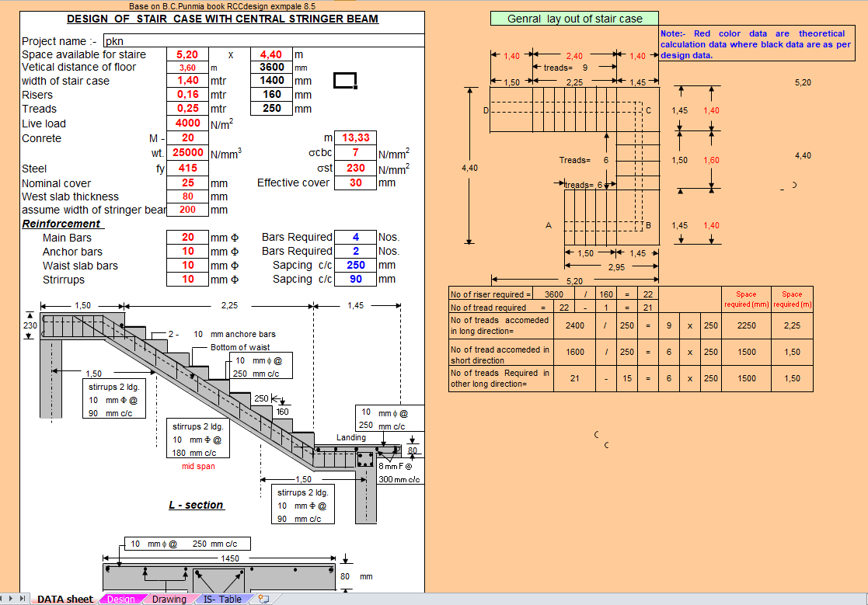Switch to the IS- Table sheet tab

tap(222, 599)
